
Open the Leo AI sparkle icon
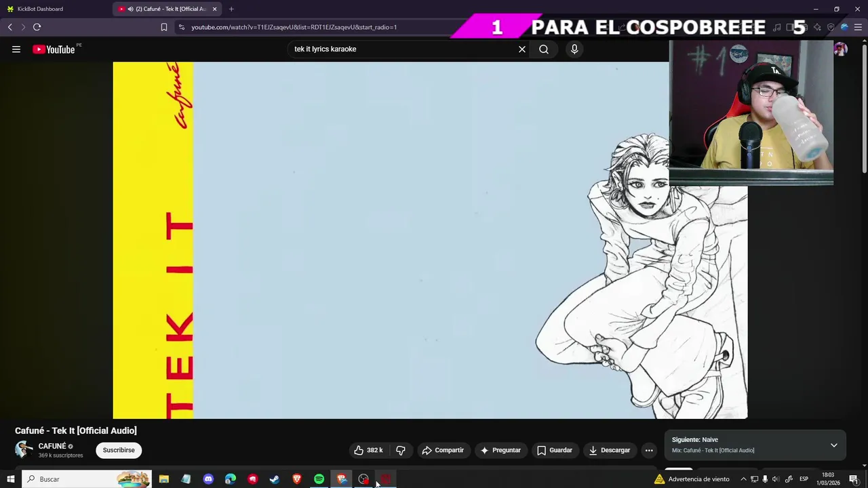point(817,27)
